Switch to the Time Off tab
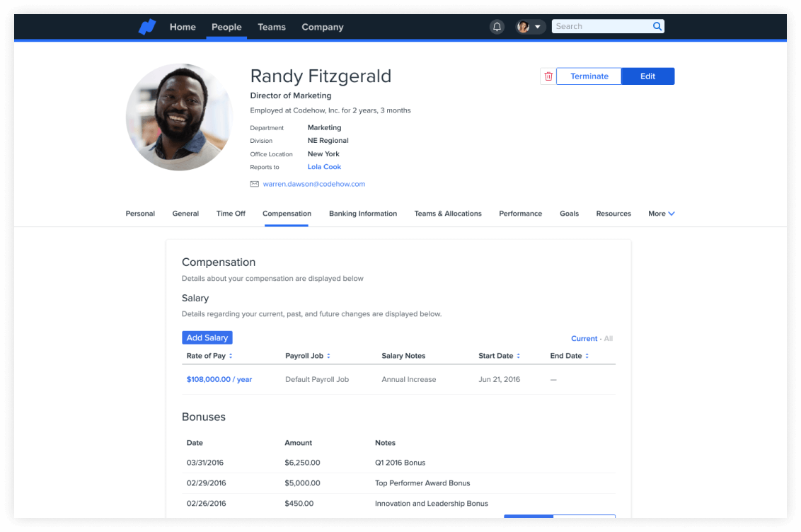Viewport: 801px width, 532px height. [231, 214]
